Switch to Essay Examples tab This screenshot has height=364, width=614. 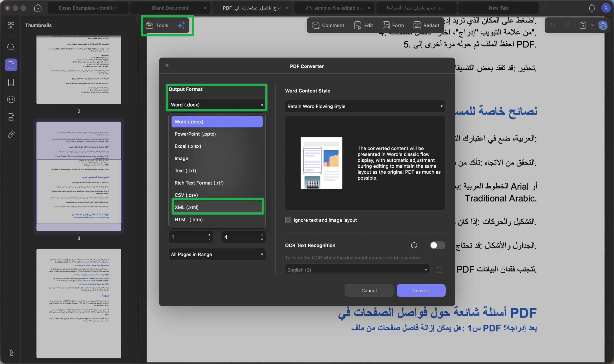pyautogui.click(x=88, y=8)
